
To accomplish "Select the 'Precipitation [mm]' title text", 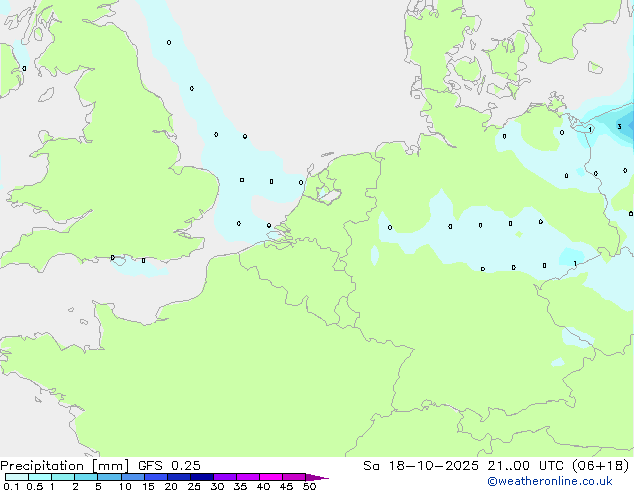I will coord(65,466).
